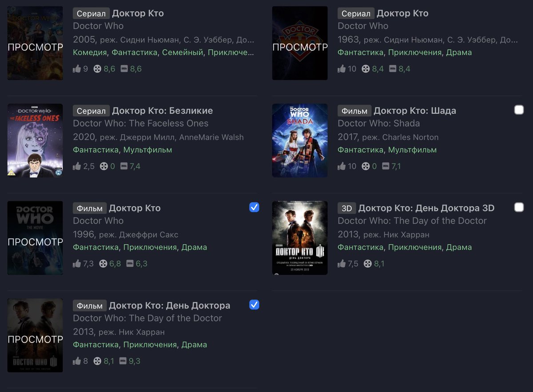Open the title Доктор Кто: Шада
Screen dimensions: 533x392
coord(415,111)
